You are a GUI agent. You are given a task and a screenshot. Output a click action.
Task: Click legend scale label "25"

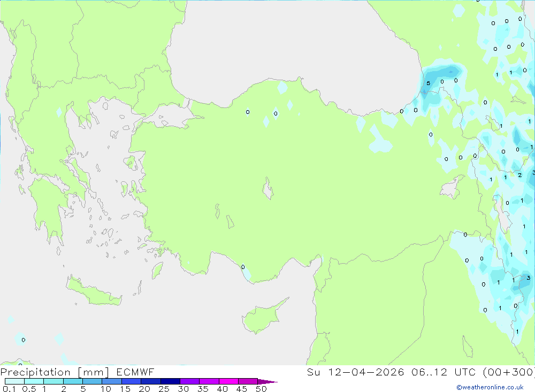164,389
